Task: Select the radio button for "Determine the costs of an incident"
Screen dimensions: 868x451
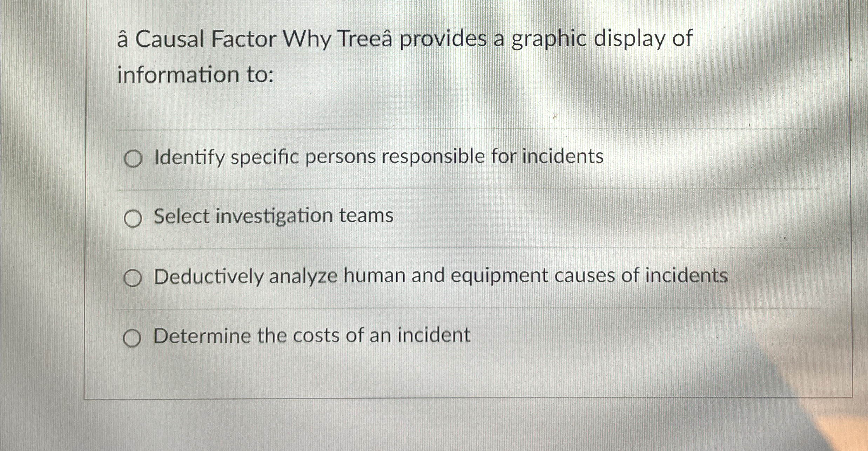Action: pos(133,337)
